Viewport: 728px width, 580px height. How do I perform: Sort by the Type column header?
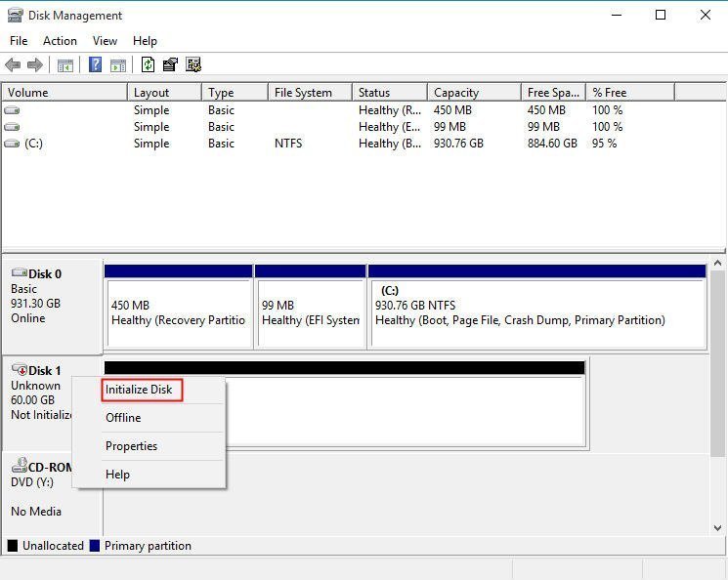235,93
